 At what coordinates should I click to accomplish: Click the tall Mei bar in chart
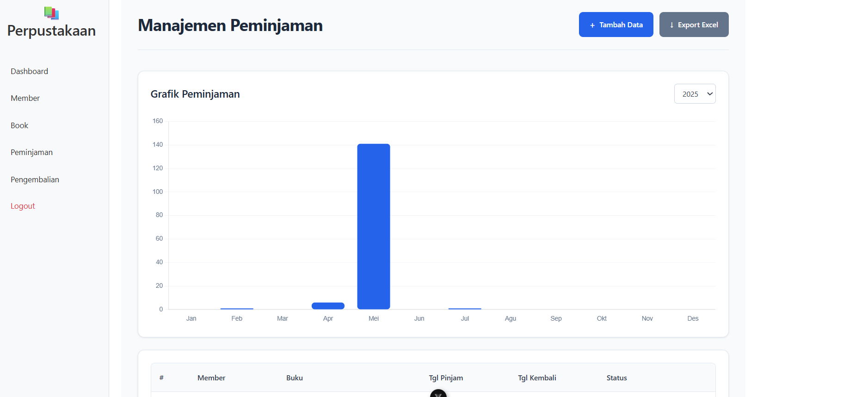pyautogui.click(x=374, y=227)
